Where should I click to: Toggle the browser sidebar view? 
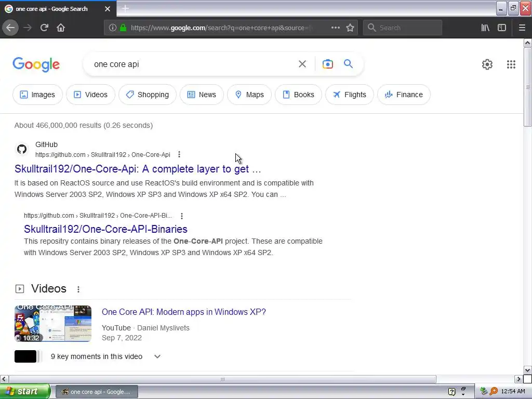(502, 28)
